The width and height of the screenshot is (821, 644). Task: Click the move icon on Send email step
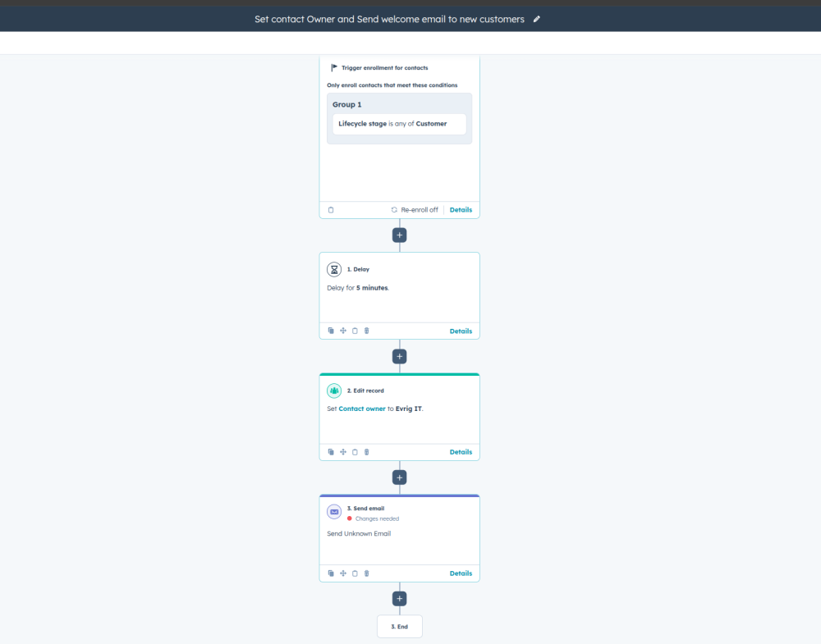[x=343, y=573]
